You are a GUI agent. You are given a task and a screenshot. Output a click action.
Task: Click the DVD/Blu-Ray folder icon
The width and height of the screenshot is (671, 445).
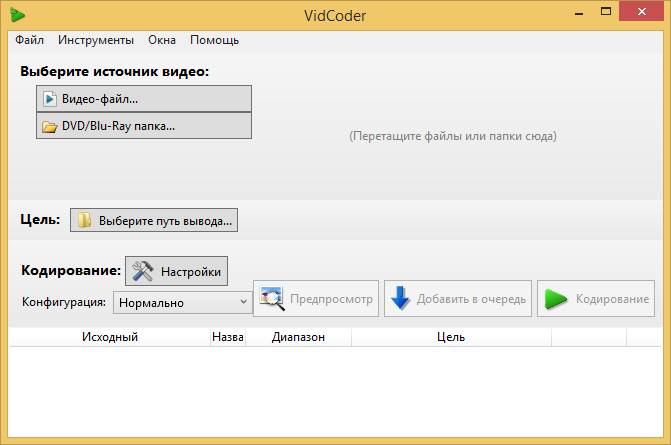pos(49,126)
